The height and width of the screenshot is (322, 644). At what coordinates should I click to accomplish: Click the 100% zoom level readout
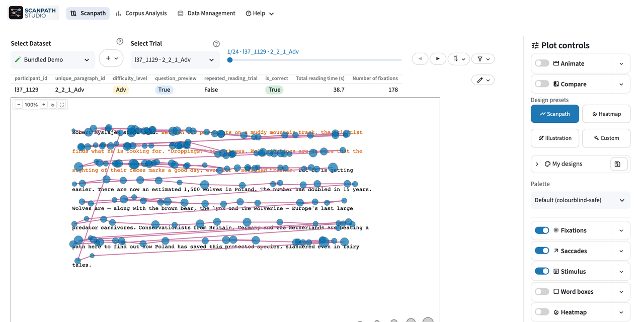click(x=31, y=105)
